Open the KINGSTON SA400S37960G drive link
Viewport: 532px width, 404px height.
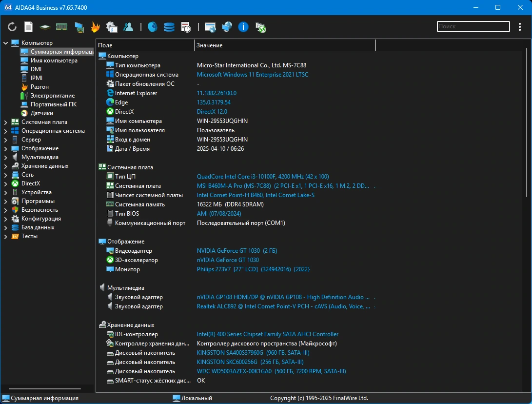[x=253, y=353]
